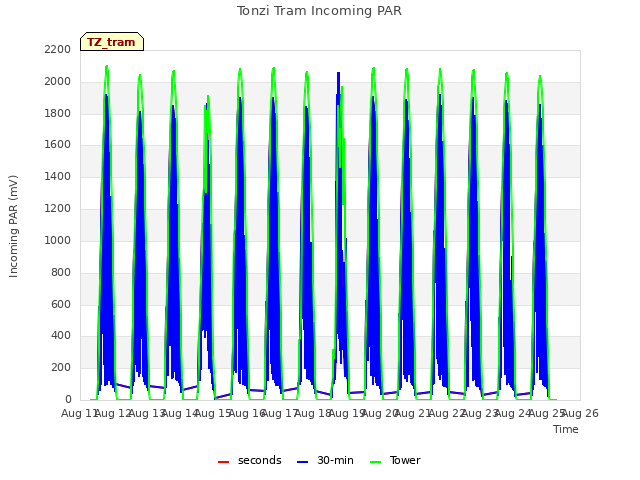Click the 200 y-axis tick label
This screenshot has height=480, width=640.
point(61,367)
